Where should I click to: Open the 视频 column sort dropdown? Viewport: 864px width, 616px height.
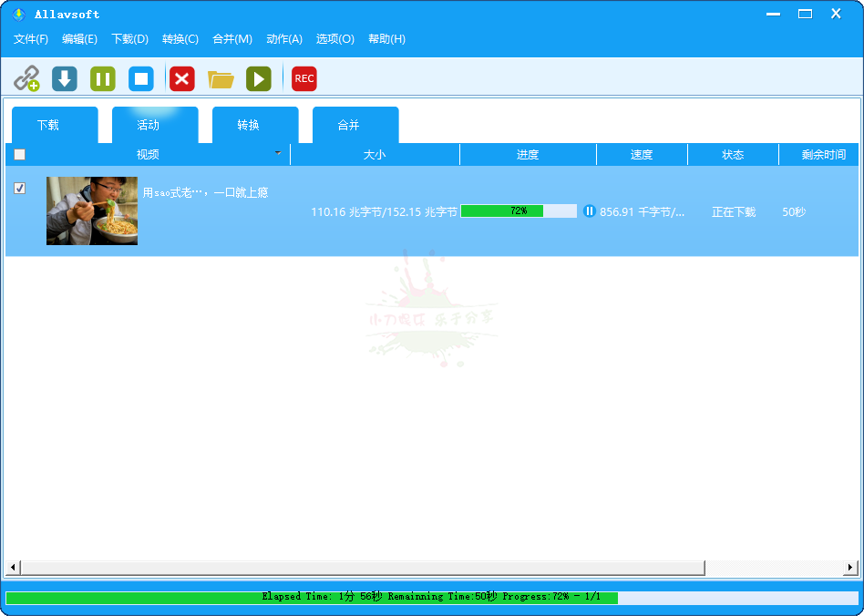[x=277, y=154]
